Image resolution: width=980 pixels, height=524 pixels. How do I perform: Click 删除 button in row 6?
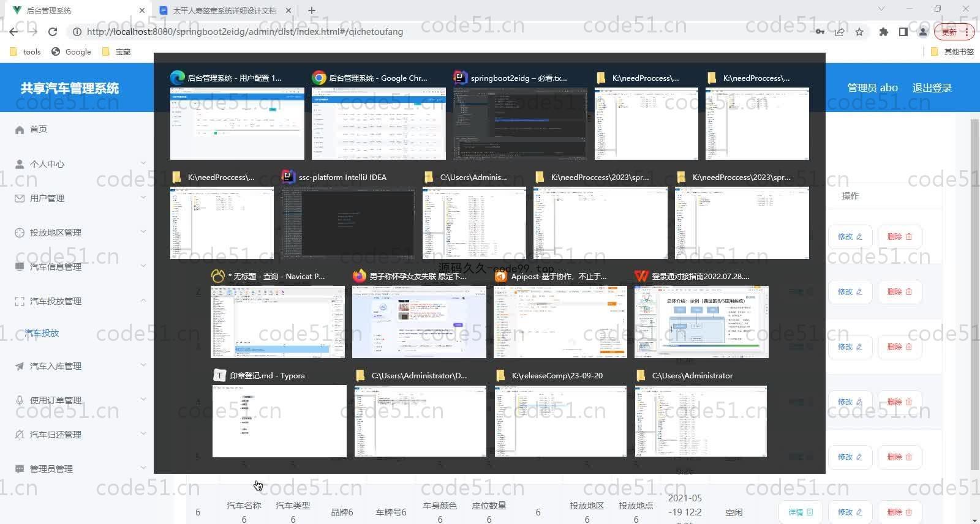click(x=899, y=512)
